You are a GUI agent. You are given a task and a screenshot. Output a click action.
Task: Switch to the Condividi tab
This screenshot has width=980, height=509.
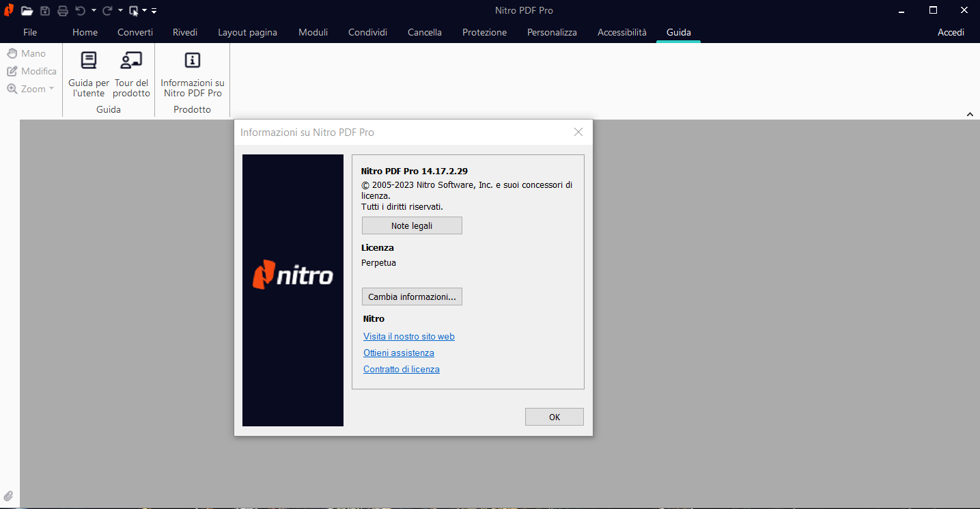[x=368, y=32]
